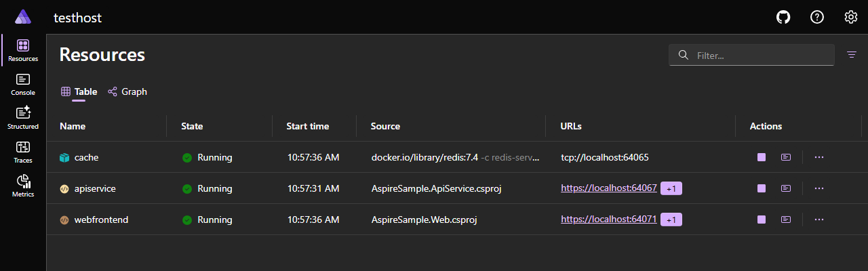The image size is (868, 271).
Task: Open the settings gear icon
Action: [851, 18]
